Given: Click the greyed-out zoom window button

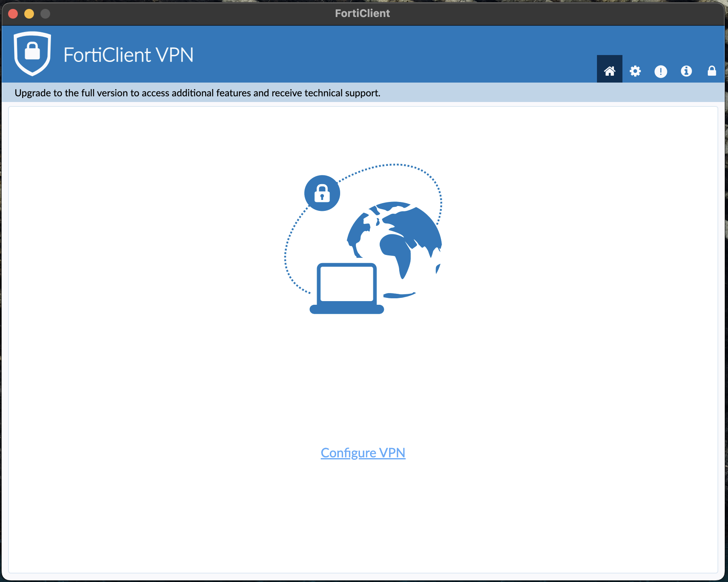Looking at the screenshot, I should (45, 14).
